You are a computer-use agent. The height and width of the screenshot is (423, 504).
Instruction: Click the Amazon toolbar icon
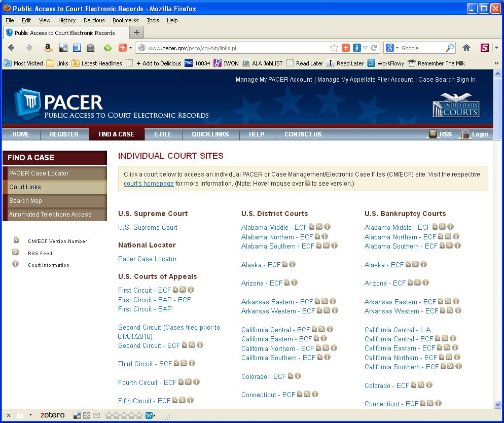click(x=48, y=48)
